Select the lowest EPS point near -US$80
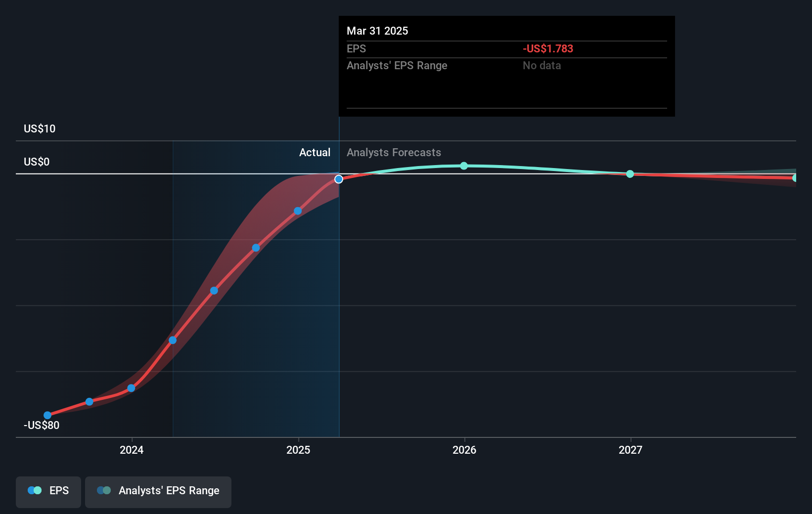The width and height of the screenshot is (812, 514). pos(47,415)
